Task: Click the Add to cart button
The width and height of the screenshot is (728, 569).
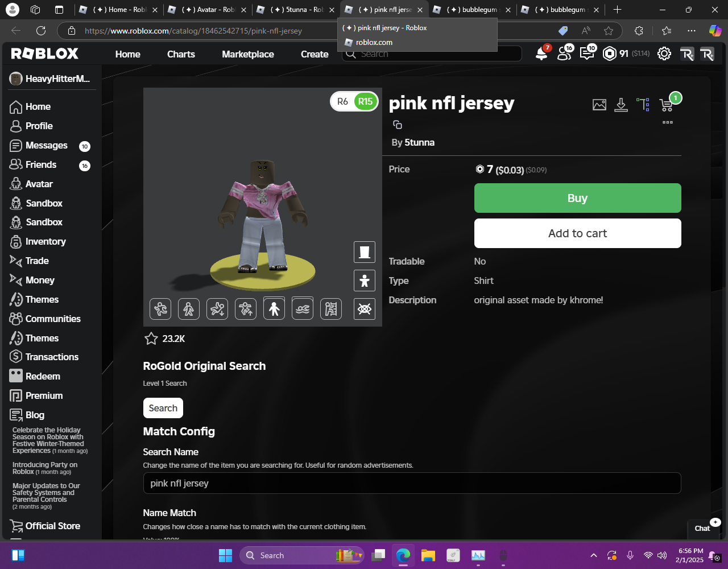Action: (x=577, y=233)
